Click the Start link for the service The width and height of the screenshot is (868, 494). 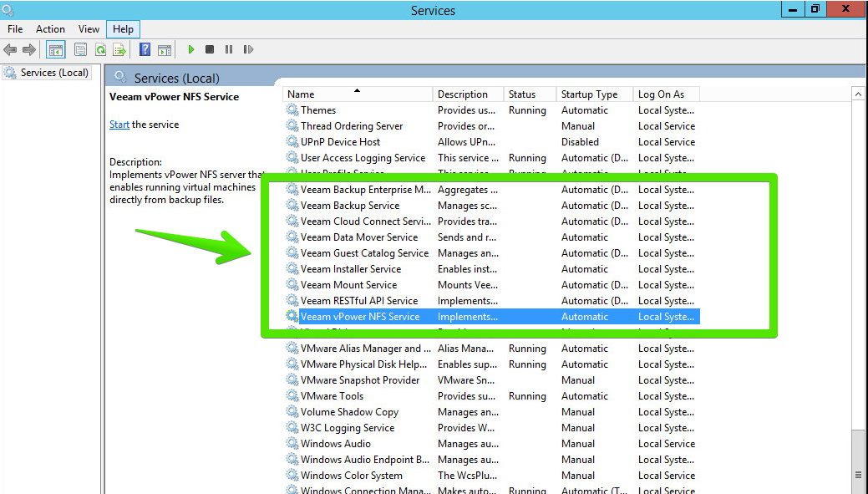tap(119, 125)
